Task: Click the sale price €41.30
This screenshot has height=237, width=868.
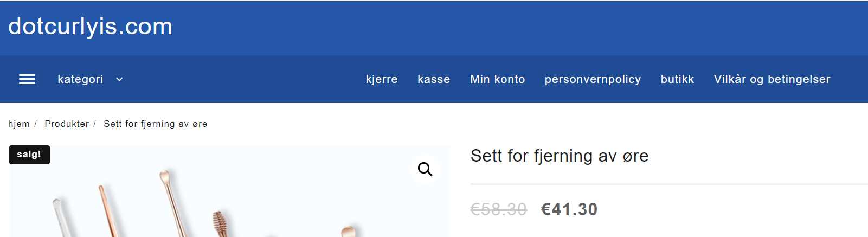Action: (569, 209)
